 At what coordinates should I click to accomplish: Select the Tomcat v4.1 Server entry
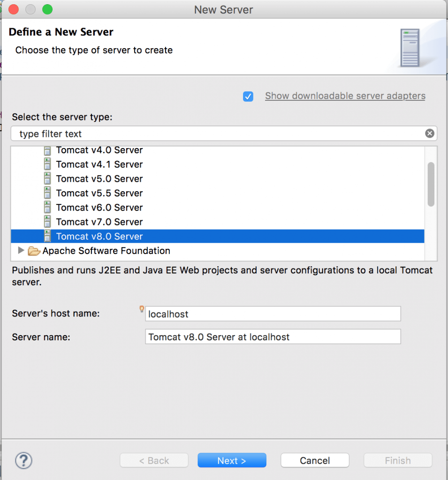click(99, 165)
